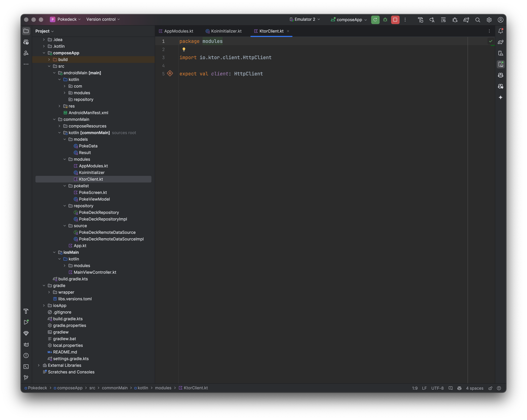
Task: Collapse the androidMain folder
Action: tap(54, 73)
